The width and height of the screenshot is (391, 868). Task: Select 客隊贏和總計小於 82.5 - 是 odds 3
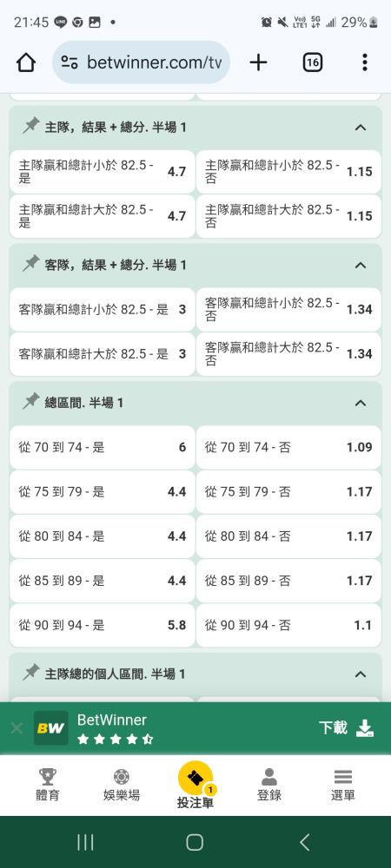click(103, 310)
